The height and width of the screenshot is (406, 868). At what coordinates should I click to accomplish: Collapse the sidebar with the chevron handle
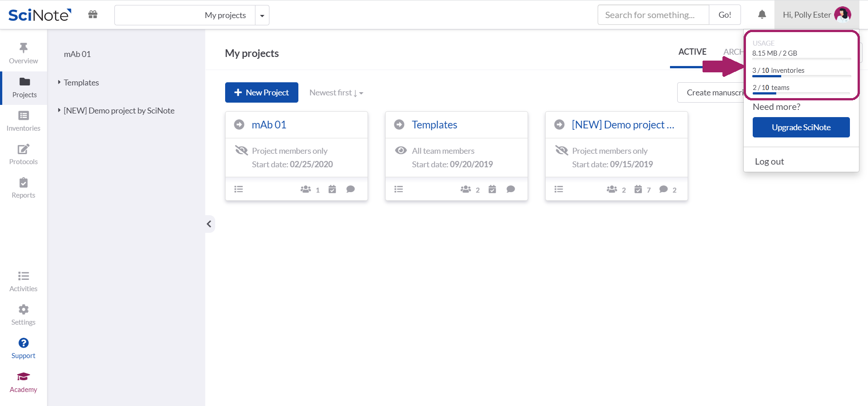(209, 224)
